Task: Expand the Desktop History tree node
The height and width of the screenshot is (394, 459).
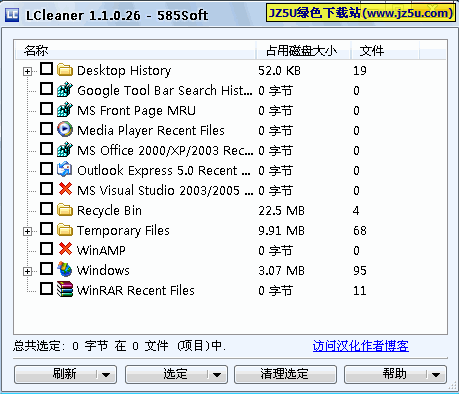Action: coord(28,71)
